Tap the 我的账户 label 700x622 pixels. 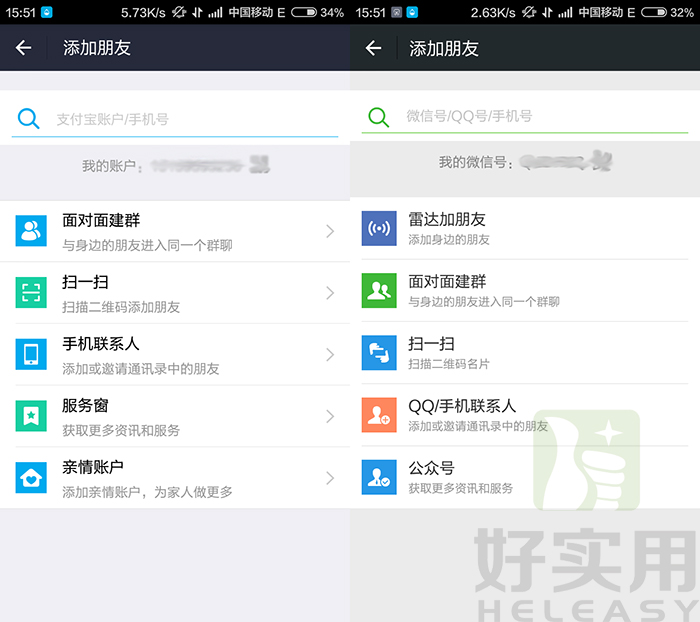click(112, 166)
